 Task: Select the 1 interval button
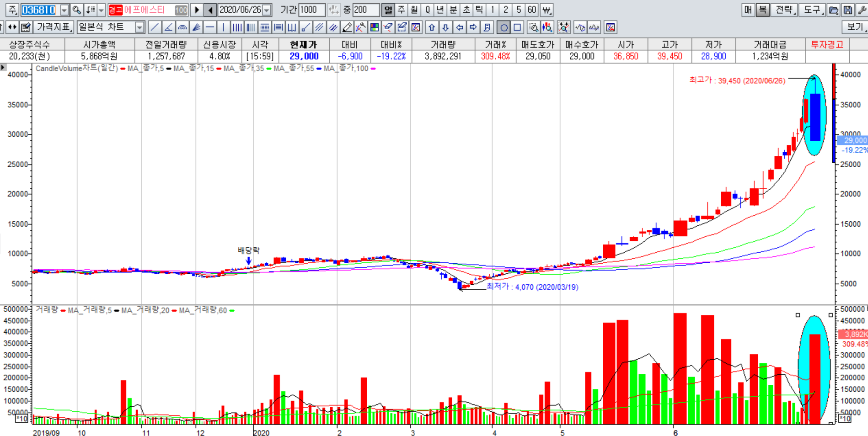coord(493,10)
